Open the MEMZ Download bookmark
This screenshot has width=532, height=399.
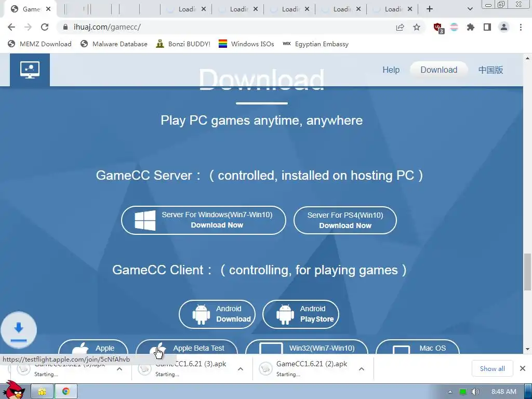point(39,44)
